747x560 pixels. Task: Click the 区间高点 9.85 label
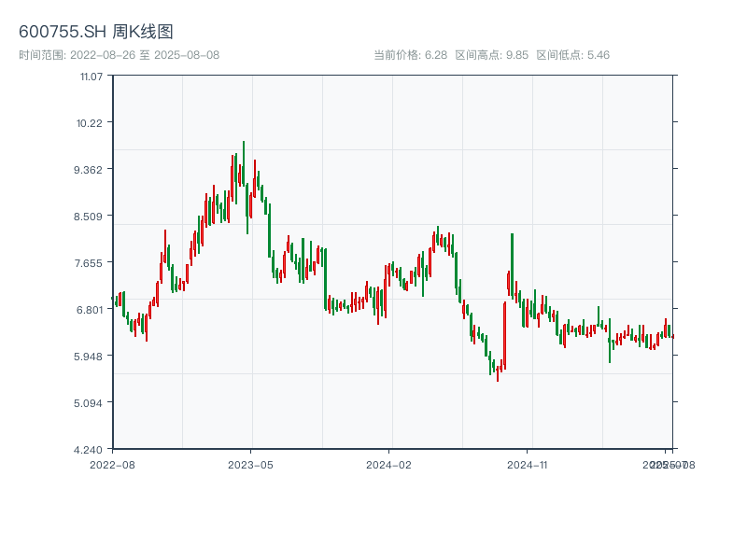point(491,55)
